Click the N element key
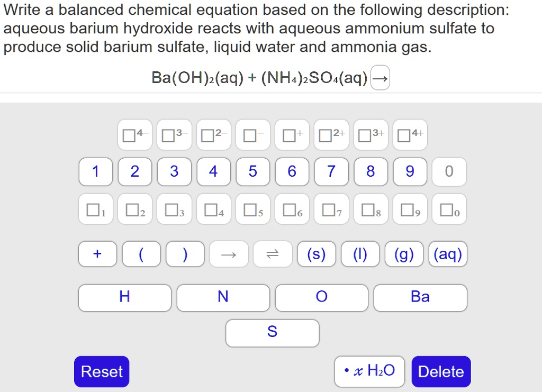Viewport: 542px width, 392px height. point(223,297)
